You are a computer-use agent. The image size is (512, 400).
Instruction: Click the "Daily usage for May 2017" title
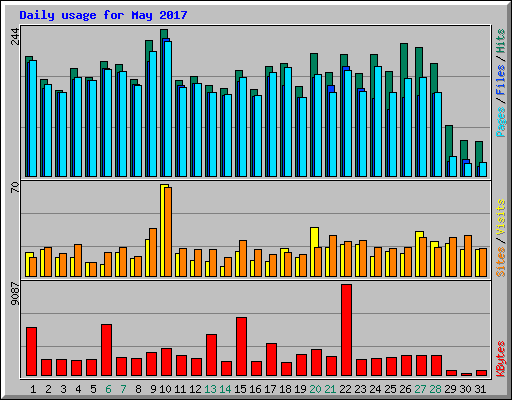pos(103,15)
